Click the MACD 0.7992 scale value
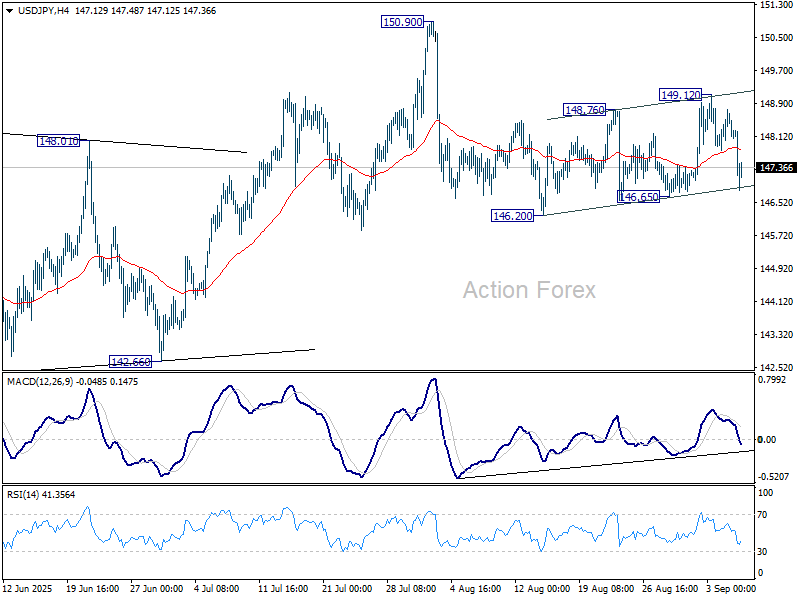The height and width of the screenshot is (600, 800). 773,380
